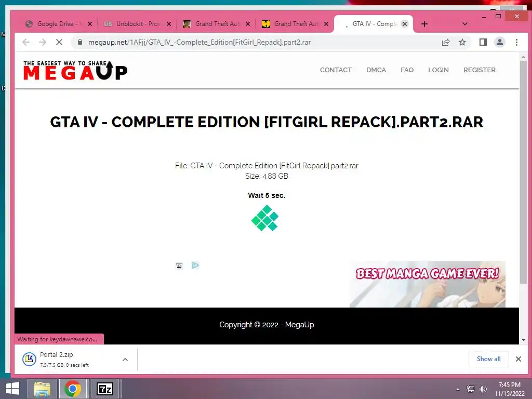
Task: Expand Portal 2.zip download options chevron
Action: tap(125, 360)
